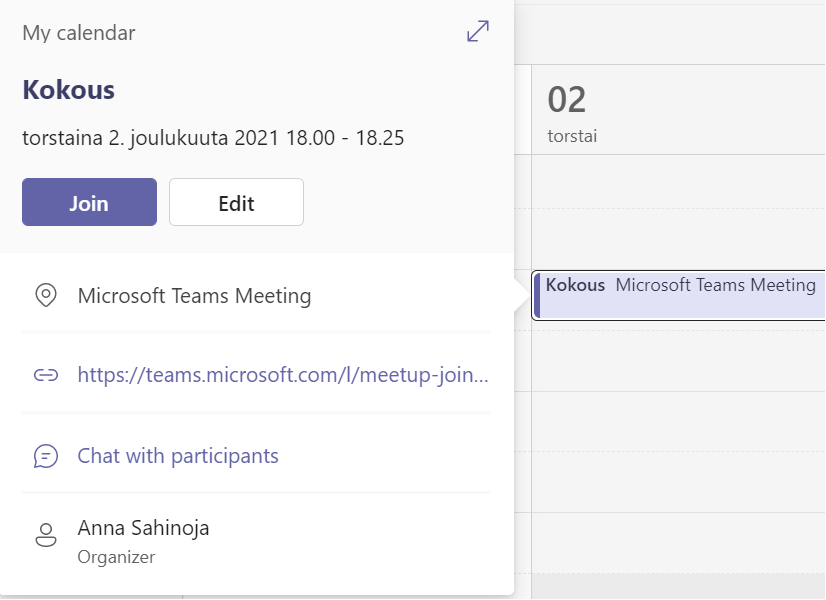Expand the meeting details popup
Screen dimensions: 826x600
(x=478, y=32)
